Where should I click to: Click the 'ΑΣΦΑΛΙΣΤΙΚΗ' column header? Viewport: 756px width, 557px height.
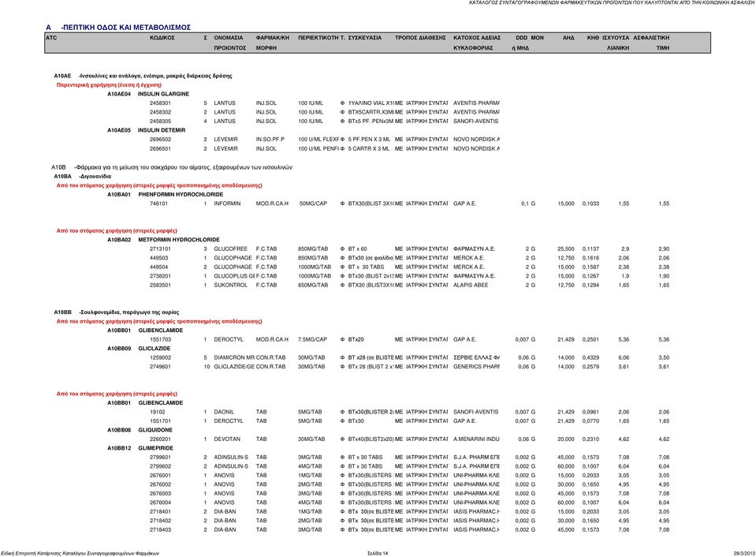(x=651, y=38)
